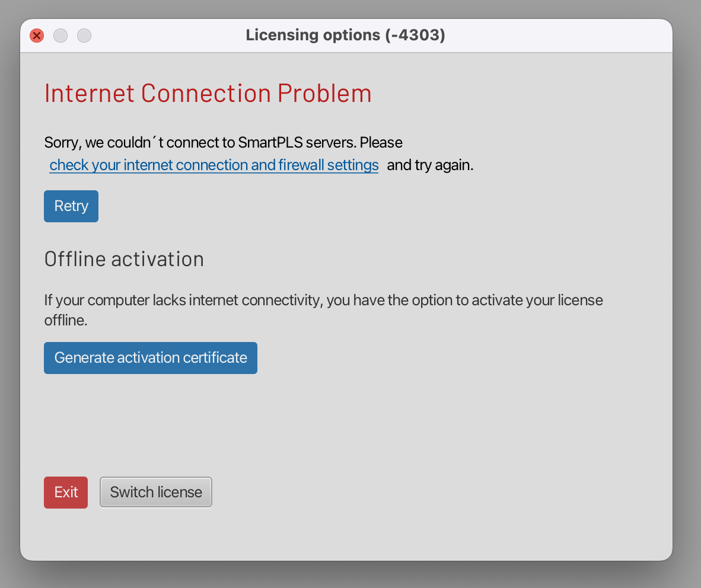Click the red Exit button
Viewport: 701px width, 588px height.
click(x=66, y=493)
